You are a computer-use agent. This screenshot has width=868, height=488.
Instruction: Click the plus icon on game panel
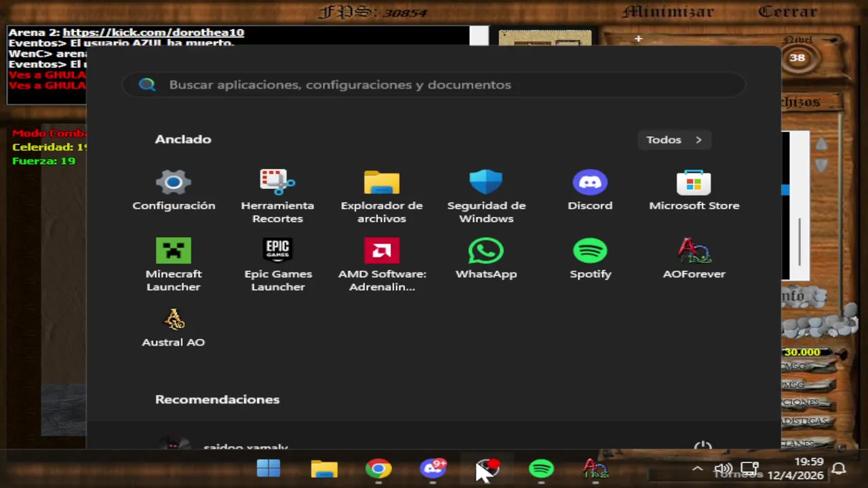tap(638, 39)
